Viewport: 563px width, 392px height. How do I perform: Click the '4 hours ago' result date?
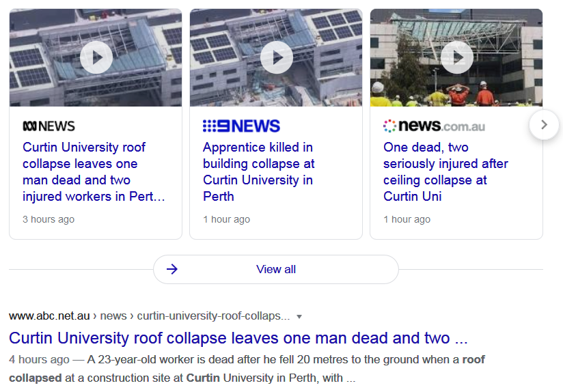tap(39, 359)
